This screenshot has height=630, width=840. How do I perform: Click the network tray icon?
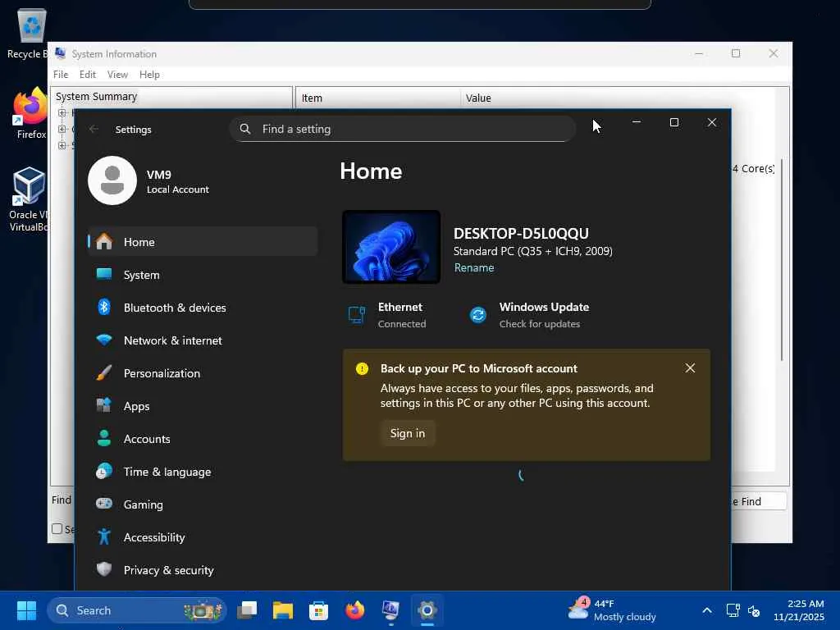733,610
